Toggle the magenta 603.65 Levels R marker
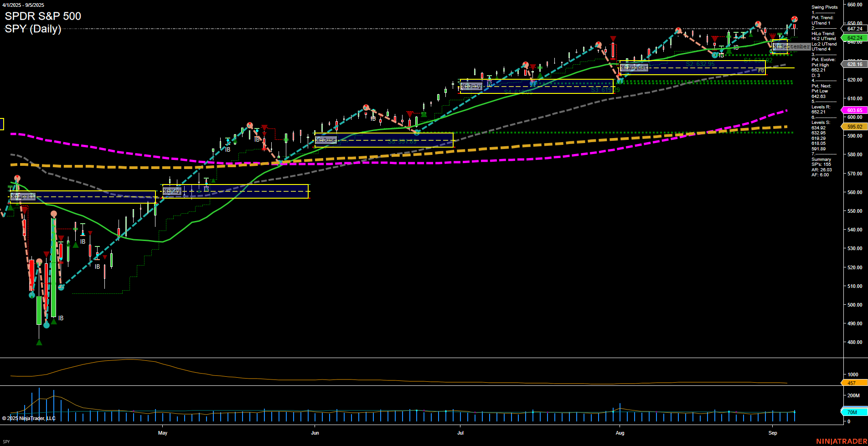 click(x=856, y=110)
